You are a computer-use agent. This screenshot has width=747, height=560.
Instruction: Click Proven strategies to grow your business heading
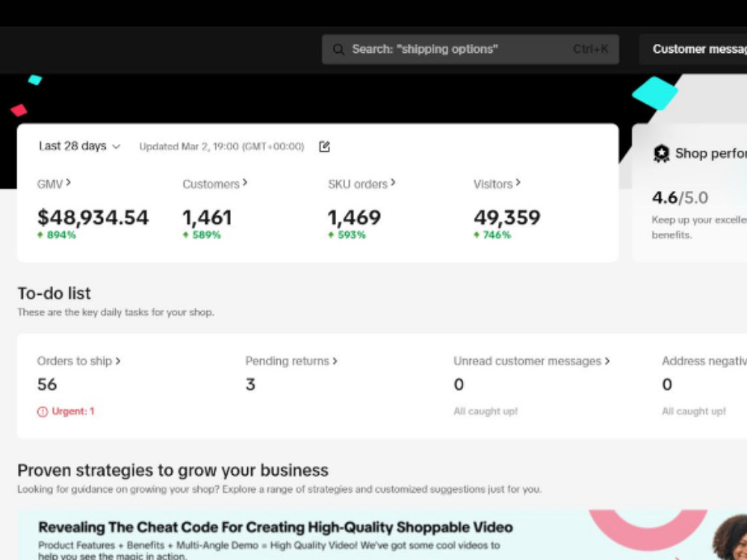coord(173,470)
